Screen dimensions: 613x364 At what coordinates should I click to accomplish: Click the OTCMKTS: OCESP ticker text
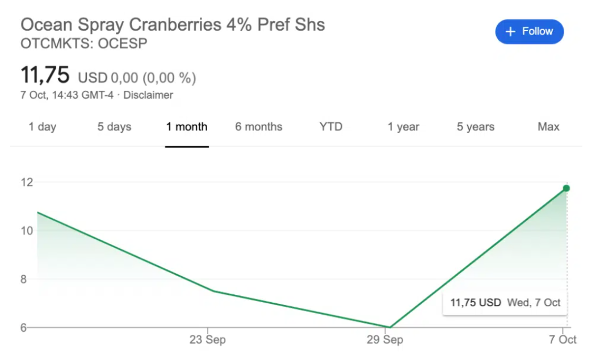point(84,43)
